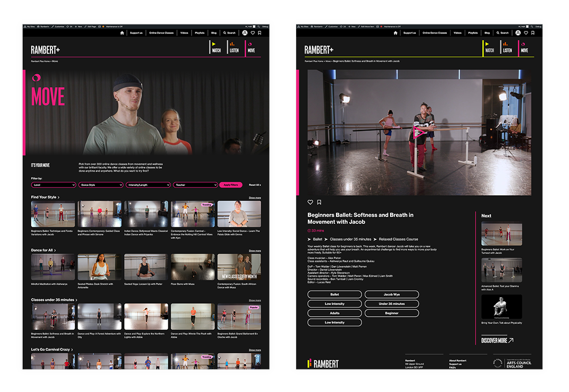
Task: Click Show more beside Find Your Style
Action: [255, 198]
